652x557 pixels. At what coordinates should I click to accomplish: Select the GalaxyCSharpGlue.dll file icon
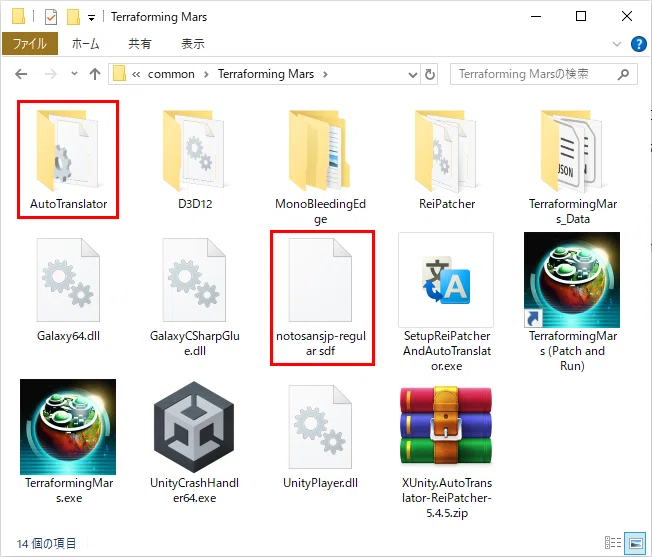pyautogui.click(x=194, y=279)
